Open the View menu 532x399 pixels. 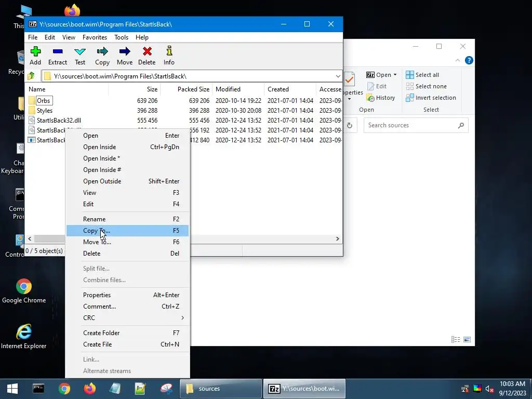(69, 37)
